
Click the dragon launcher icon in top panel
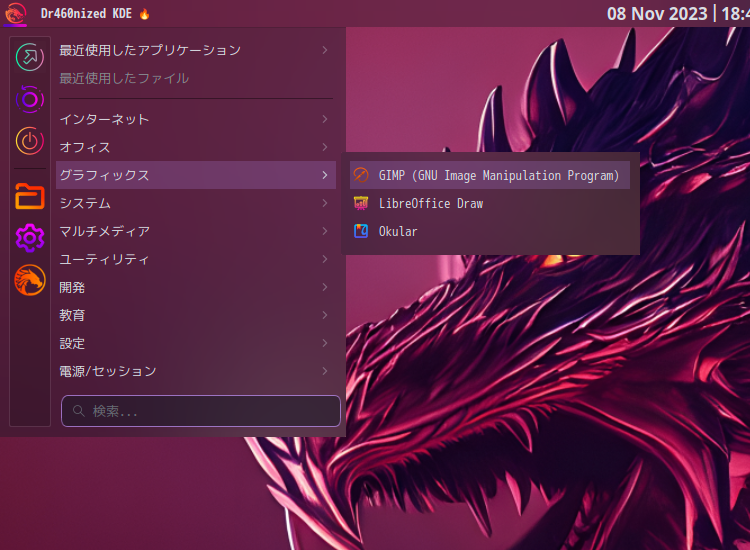[x=15, y=13]
